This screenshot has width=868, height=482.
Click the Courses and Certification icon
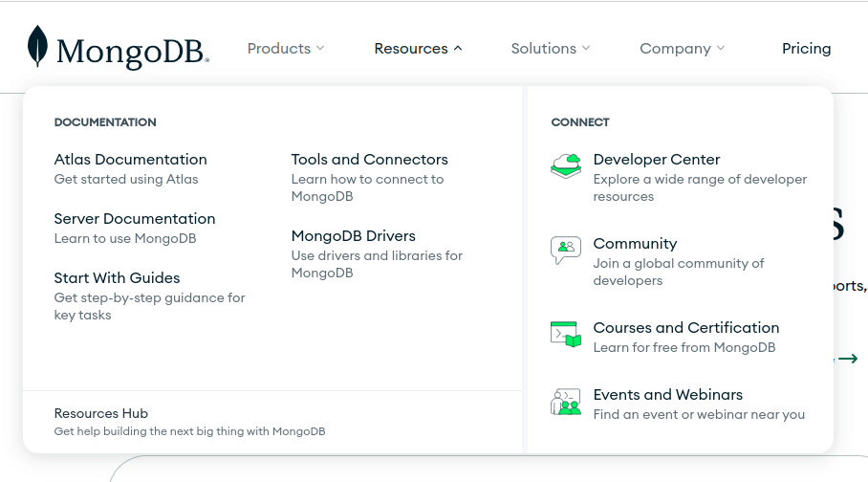pos(566,334)
